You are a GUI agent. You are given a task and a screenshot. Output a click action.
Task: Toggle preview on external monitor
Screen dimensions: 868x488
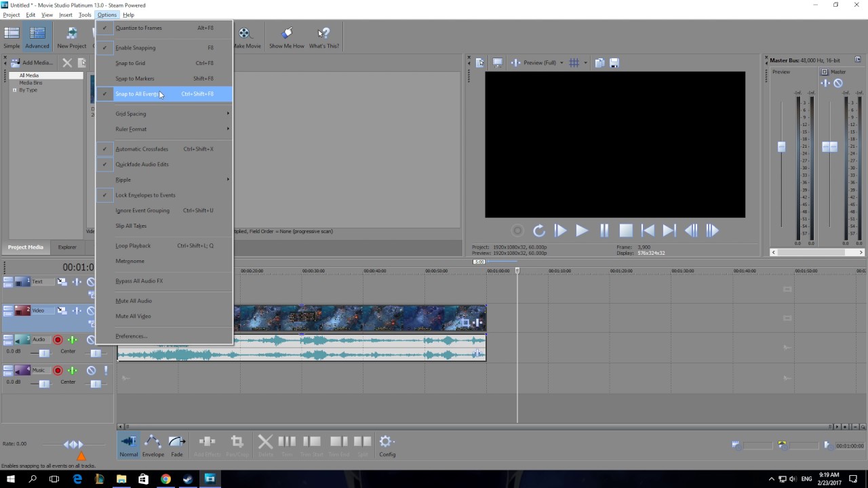tap(498, 62)
